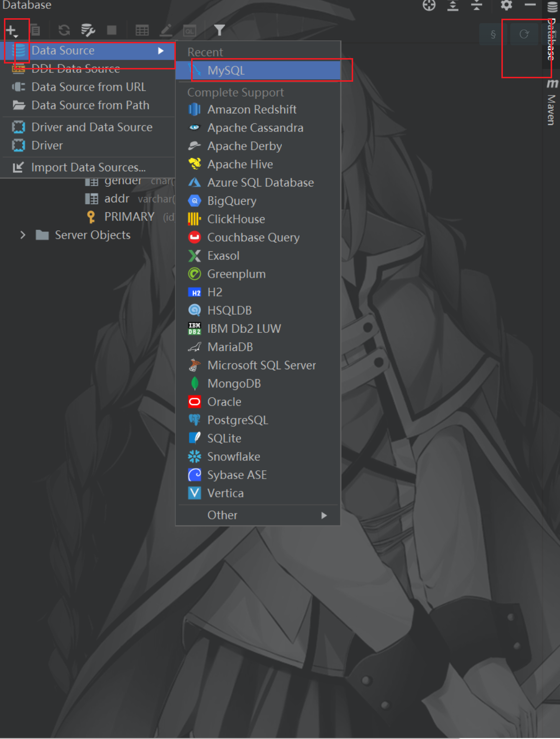Choose MongoDB data source
This screenshot has width=560, height=739.
click(x=258, y=384)
